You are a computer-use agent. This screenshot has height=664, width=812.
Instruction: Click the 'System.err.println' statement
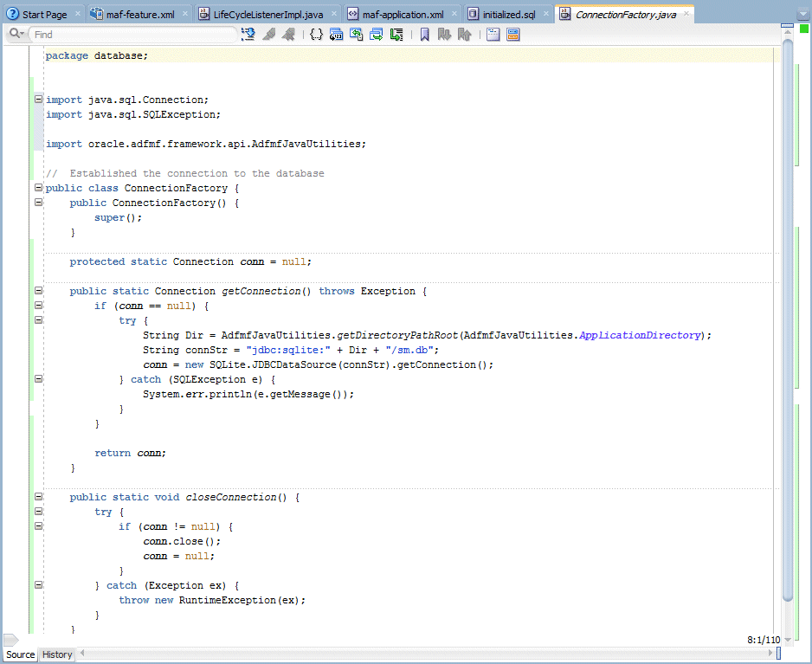[248, 394]
